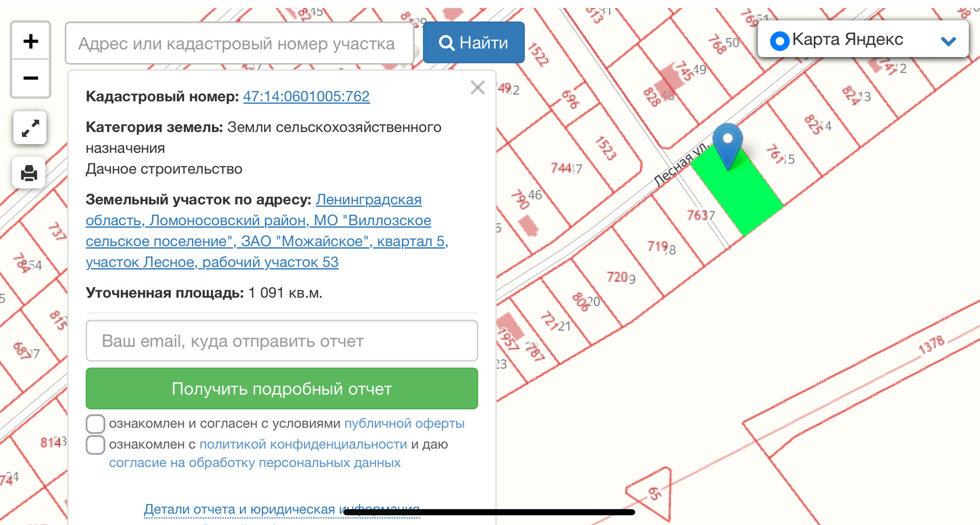
Task: Click the area value 1 091 кв.м.
Action: pyautogui.click(x=285, y=293)
